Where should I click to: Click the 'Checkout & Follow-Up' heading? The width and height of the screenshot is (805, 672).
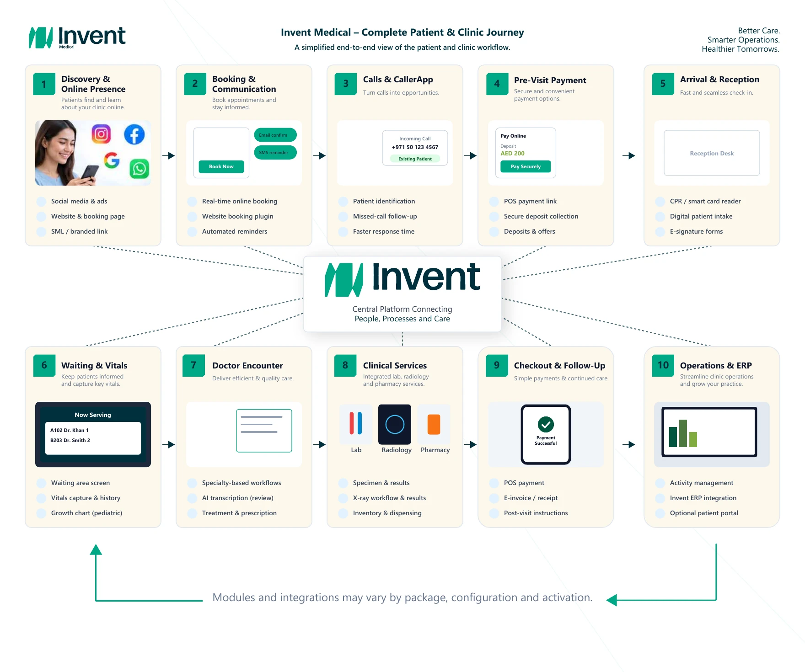click(559, 366)
